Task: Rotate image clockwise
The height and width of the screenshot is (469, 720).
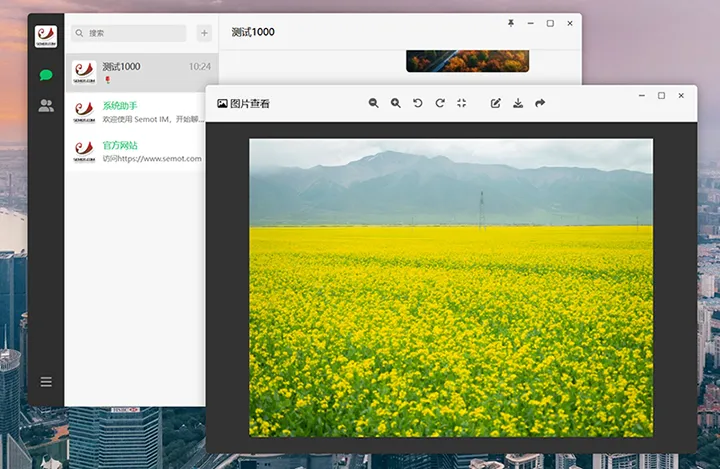Action: 440,103
